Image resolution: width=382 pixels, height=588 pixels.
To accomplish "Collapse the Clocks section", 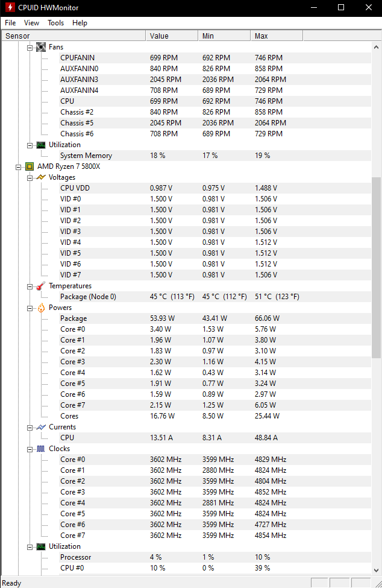I will tap(30, 450).
